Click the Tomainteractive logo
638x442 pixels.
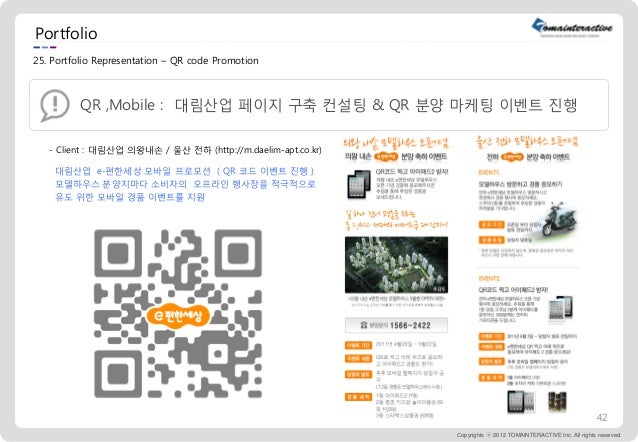(x=572, y=27)
